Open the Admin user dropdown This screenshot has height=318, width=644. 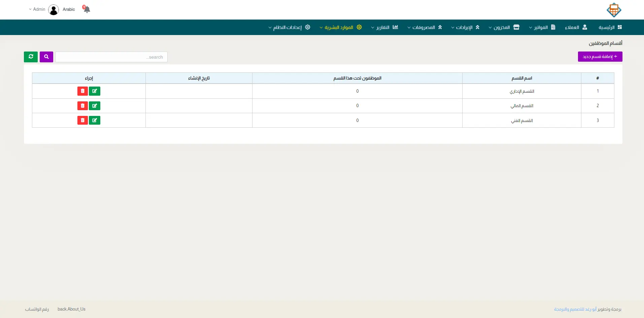tap(37, 9)
